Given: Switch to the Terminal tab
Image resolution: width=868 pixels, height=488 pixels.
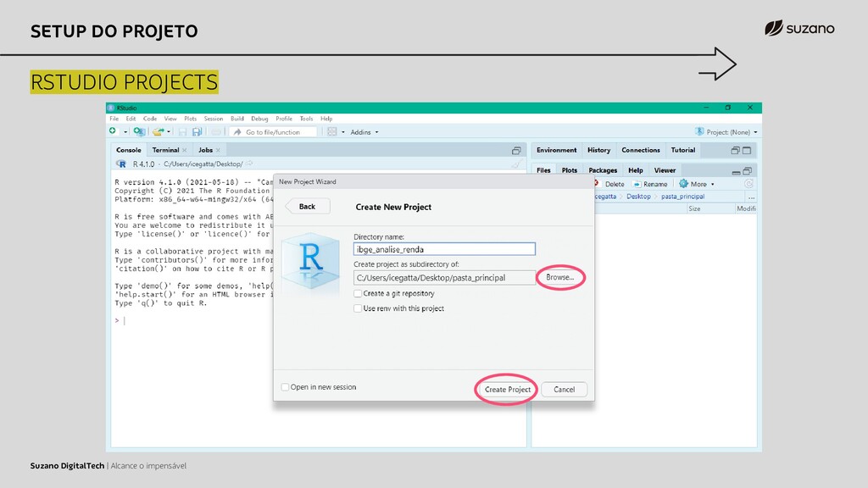Looking at the screenshot, I should click(165, 150).
